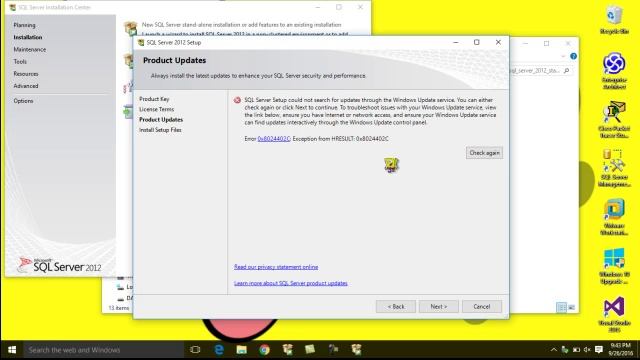Click the SQL Server 2012 Setup title icon
The width and height of the screenshot is (640, 360).
click(x=141, y=42)
